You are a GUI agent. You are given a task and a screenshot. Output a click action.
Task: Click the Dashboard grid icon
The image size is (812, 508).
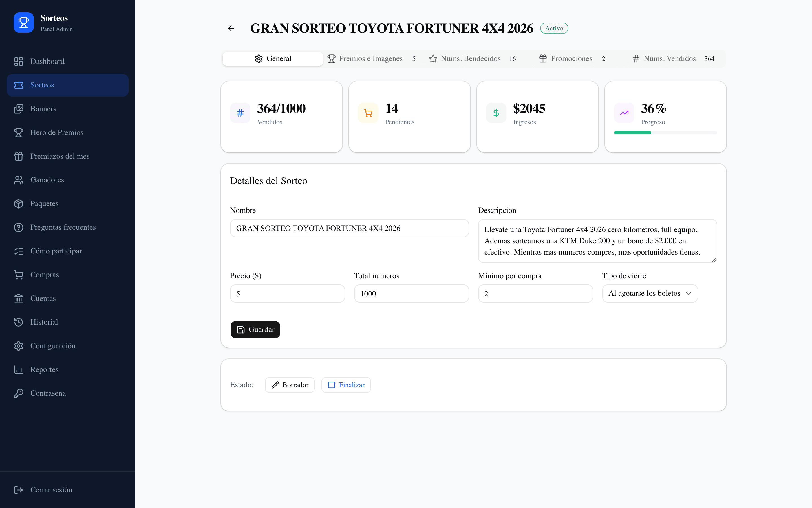tap(18, 62)
